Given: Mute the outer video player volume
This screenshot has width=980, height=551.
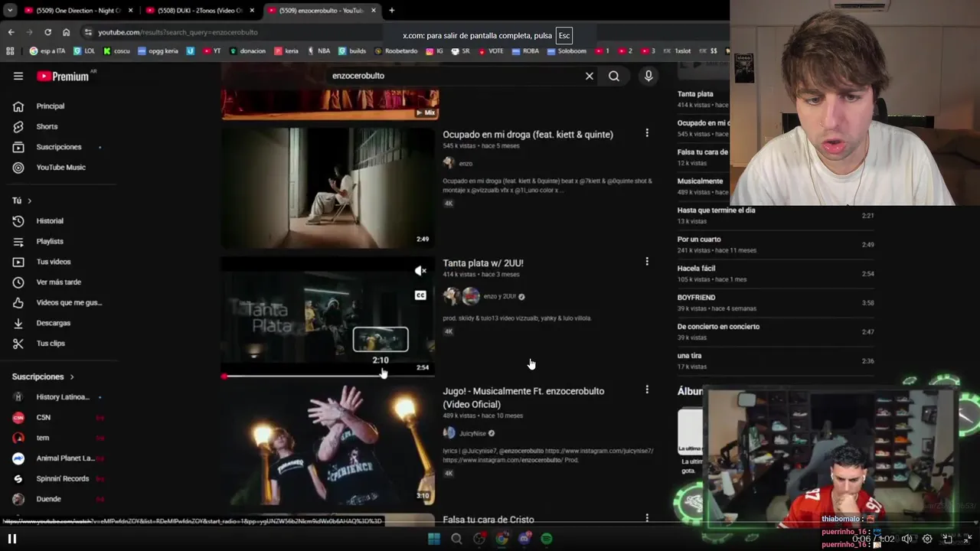Looking at the screenshot, I should (x=907, y=539).
